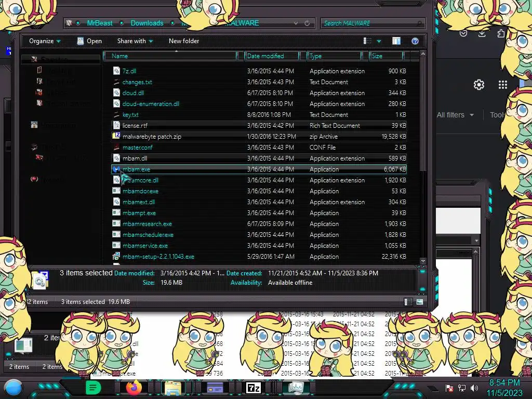Click the mbam.dll file icon
Viewport: 532px width, 399px height.
pyautogui.click(x=116, y=158)
